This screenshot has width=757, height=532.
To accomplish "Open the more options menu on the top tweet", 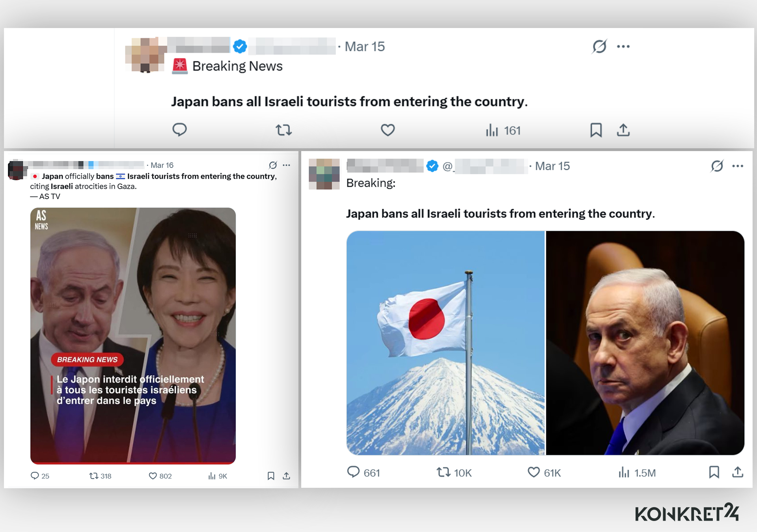I will click(x=623, y=46).
